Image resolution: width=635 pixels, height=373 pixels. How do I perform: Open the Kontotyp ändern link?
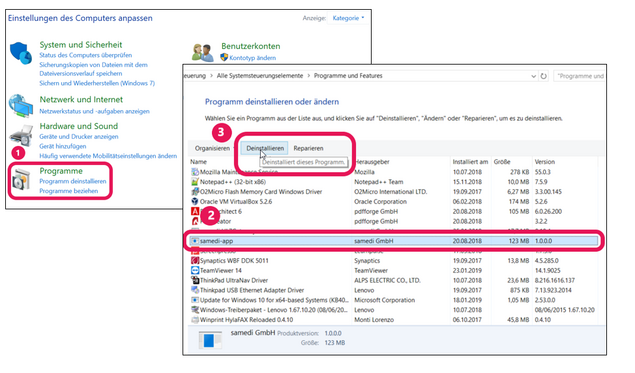tap(252, 58)
